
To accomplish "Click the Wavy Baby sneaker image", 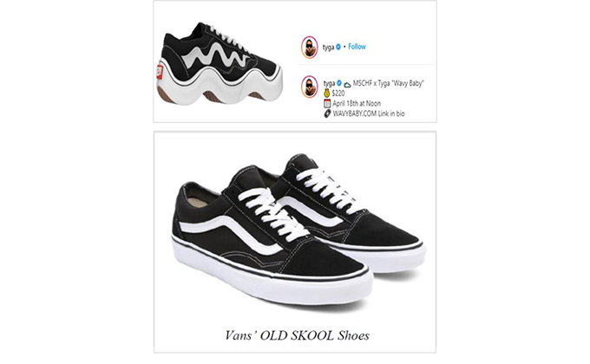I will coord(220,63).
